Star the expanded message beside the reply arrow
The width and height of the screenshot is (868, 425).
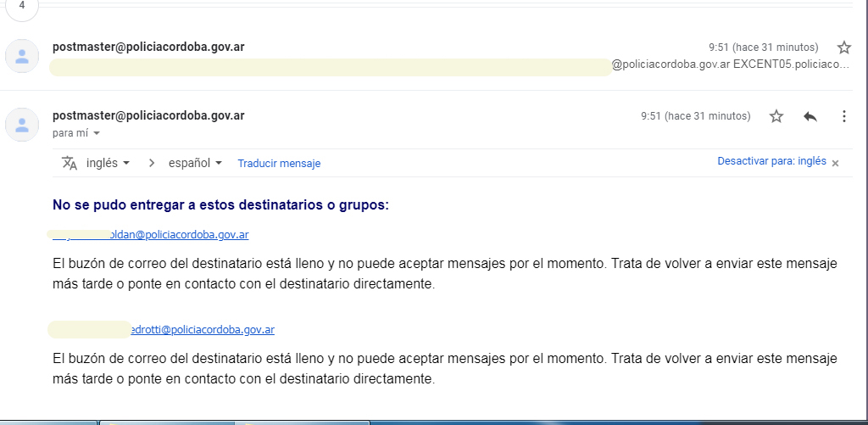[x=776, y=116]
